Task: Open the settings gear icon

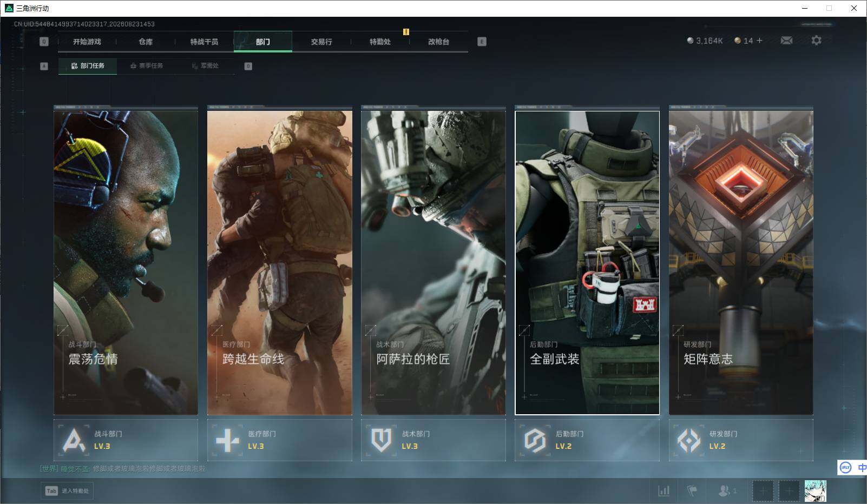Action: point(816,41)
